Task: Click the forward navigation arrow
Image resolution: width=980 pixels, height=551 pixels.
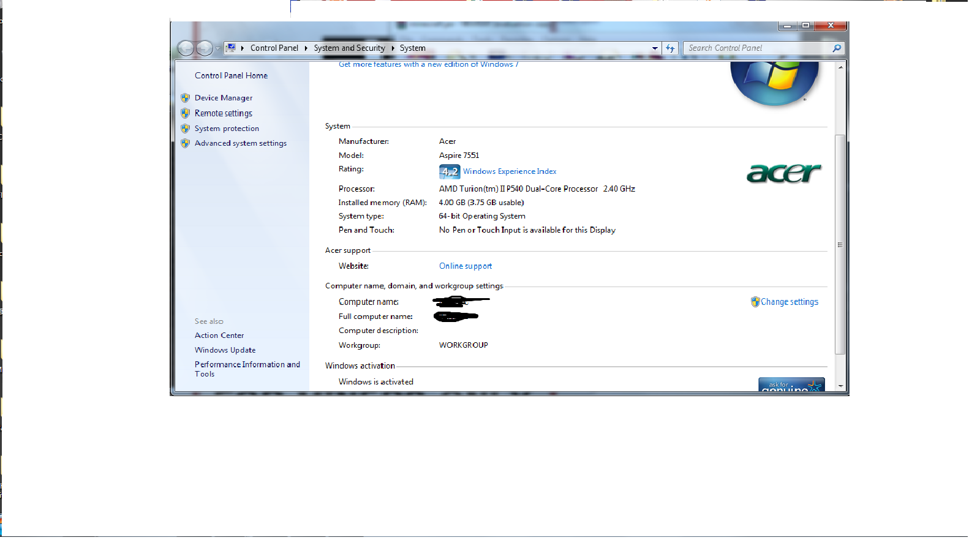Action: [x=205, y=48]
